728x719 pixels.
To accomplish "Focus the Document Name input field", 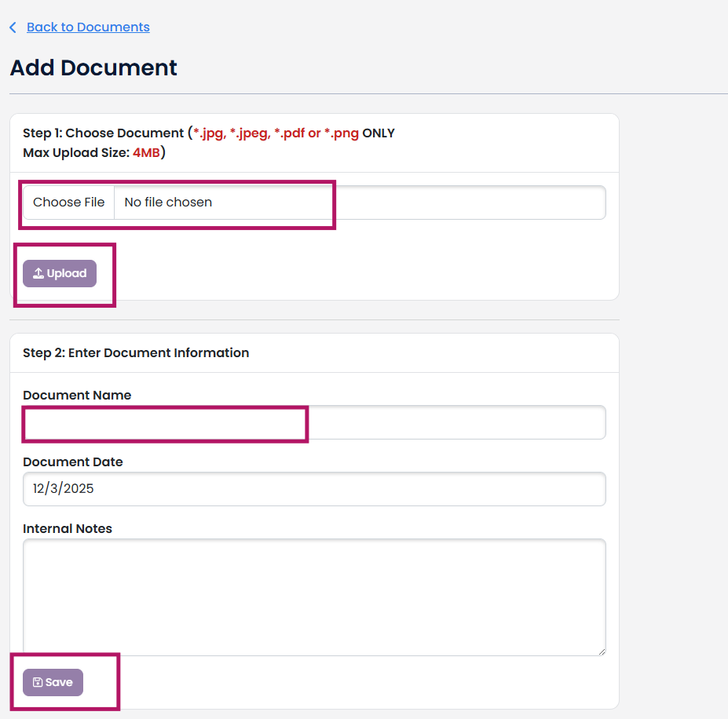I will 314,422.
